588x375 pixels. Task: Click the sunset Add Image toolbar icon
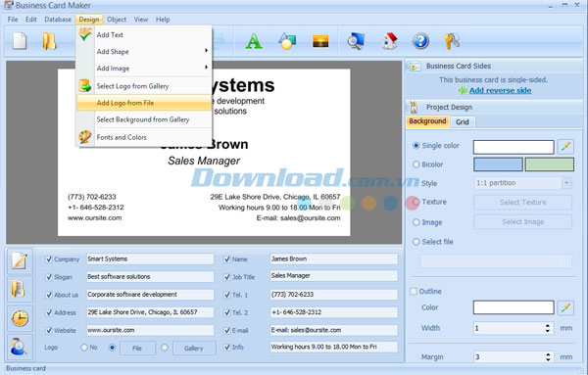320,41
